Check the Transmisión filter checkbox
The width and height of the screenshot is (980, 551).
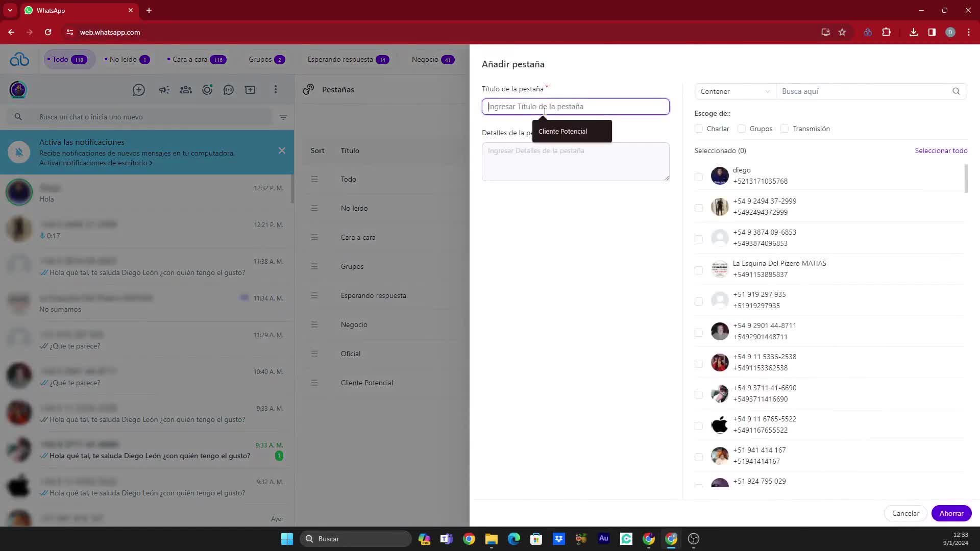click(785, 129)
